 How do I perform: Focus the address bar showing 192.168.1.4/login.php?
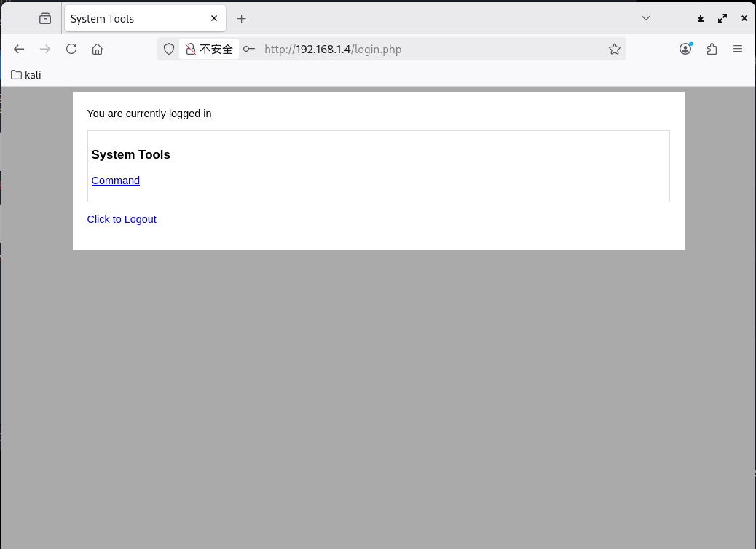(422, 49)
